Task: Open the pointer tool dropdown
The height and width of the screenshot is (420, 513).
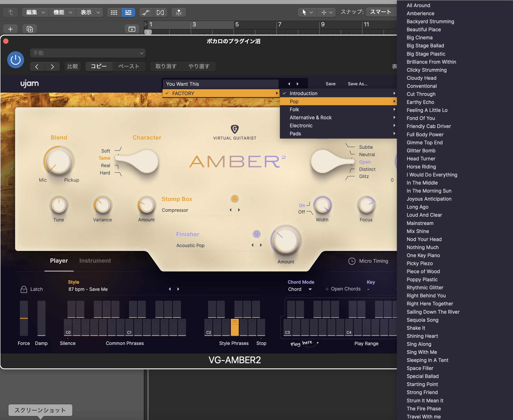Action: [307, 12]
